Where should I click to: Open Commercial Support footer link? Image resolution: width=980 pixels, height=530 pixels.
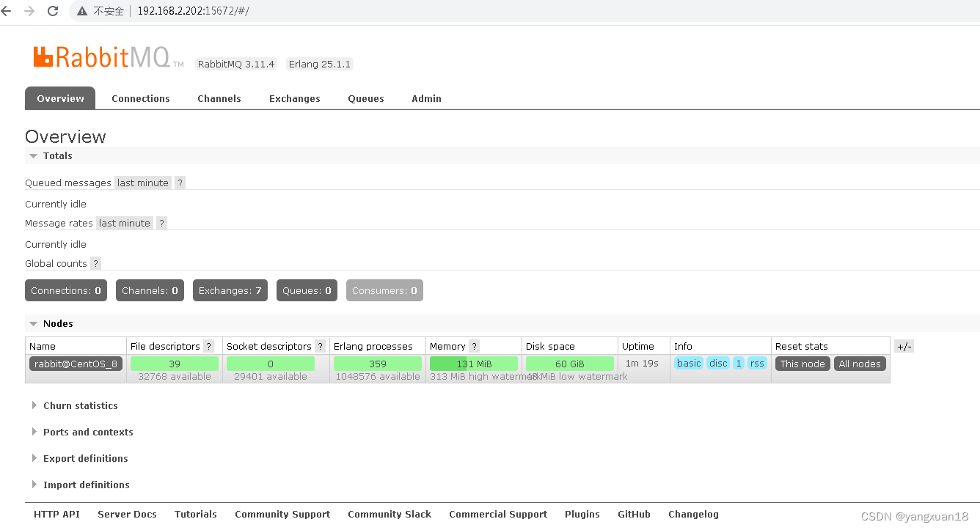coord(498,515)
